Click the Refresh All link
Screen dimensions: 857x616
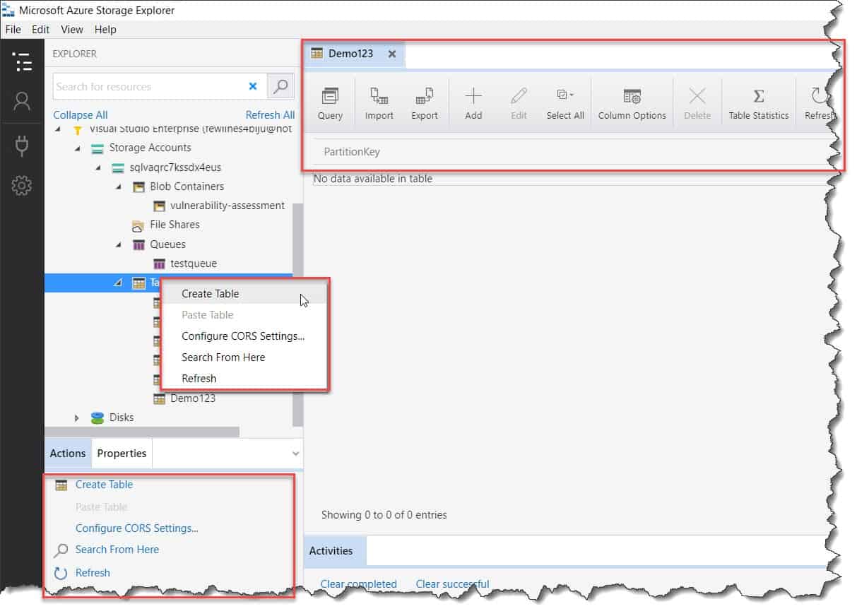270,114
